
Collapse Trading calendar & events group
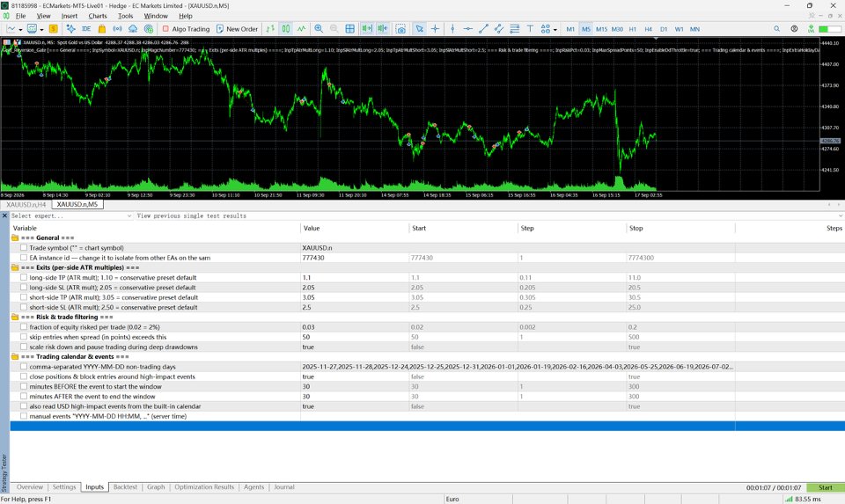coord(15,356)
